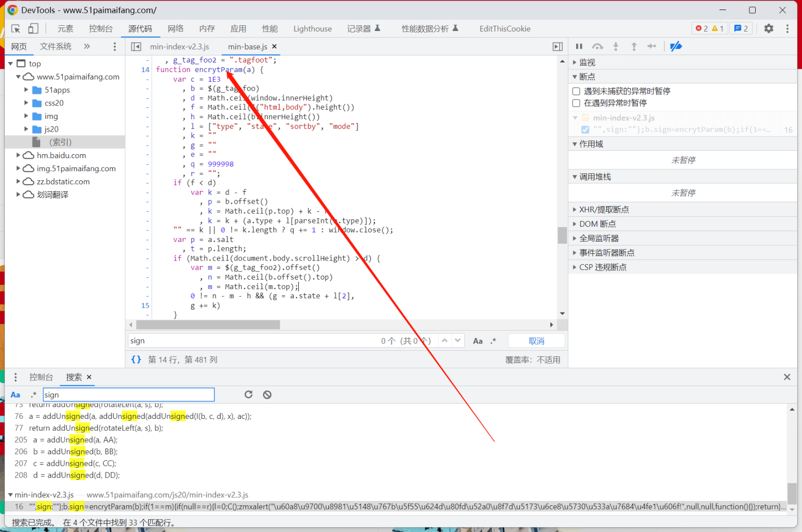
Task: Switch to 文件系统 navigator tab
Action: pyautogui.click(x=56, y=46)
